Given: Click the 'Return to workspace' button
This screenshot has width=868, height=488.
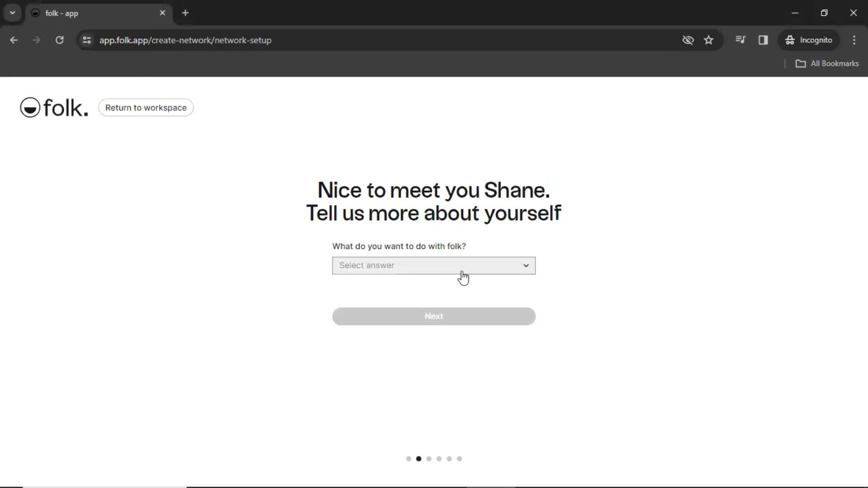Looking at the screenshot, I should (x=146, y=108).
